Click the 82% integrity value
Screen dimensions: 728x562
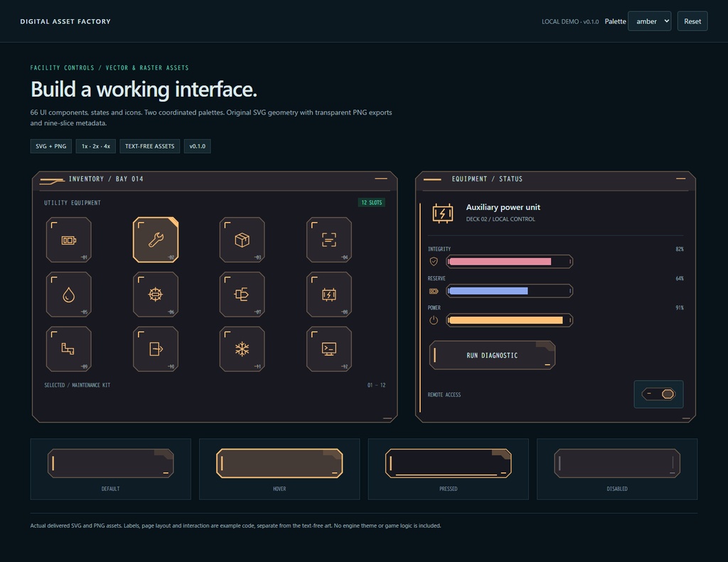pos(680,249)
